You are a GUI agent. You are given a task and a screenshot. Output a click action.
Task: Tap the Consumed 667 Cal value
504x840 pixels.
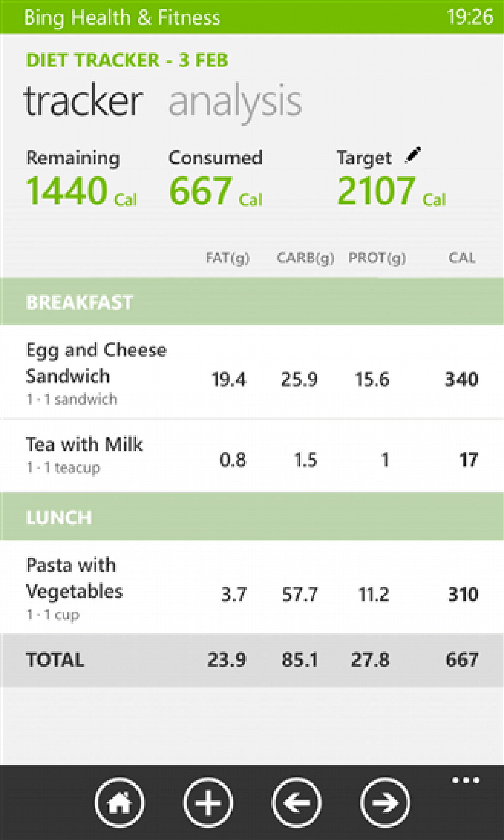tap(216, 191)
